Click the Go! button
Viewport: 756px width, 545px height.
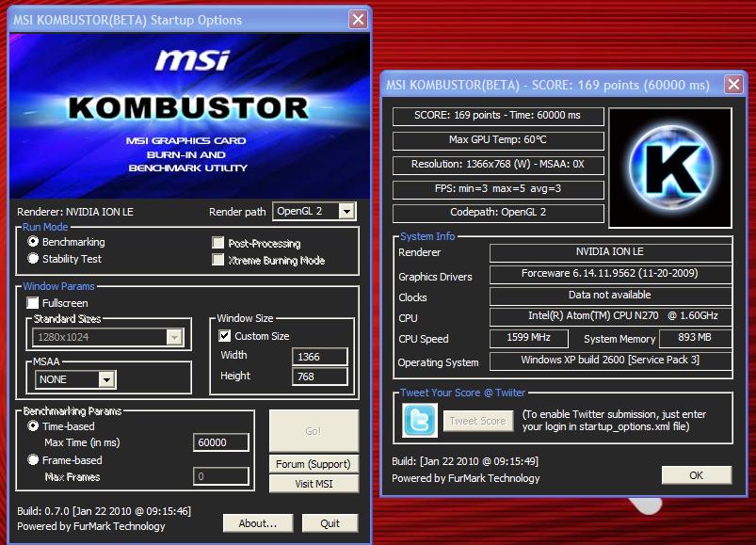point(314,431)
